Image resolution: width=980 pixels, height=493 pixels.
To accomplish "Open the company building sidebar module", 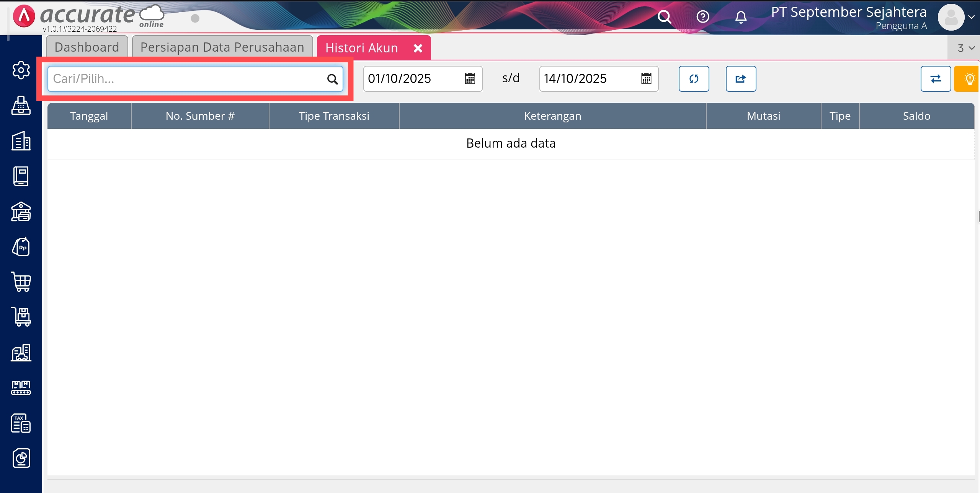I will [x=21, y=141].
